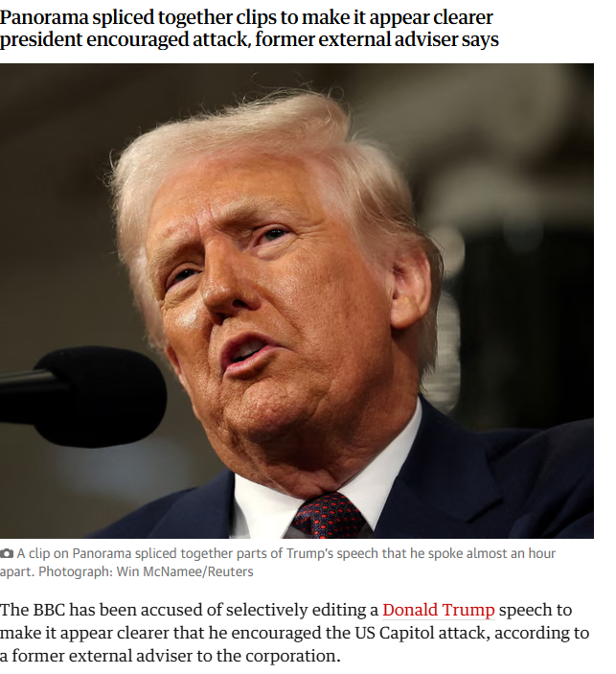Image resolution: width=616 pixels, height=674 pixels.
Task: Select the photo credit Win McNamee/Reuters
Action: (x=185, y=571)
